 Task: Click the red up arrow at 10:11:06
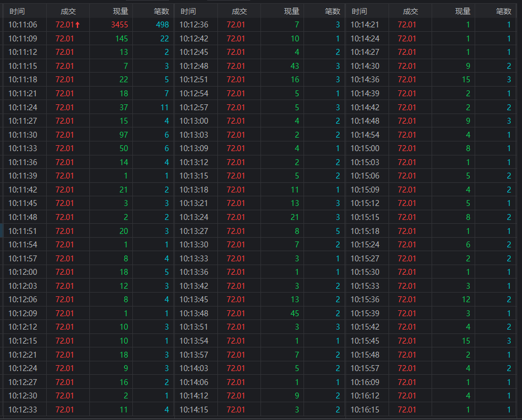tap(77, 25)
